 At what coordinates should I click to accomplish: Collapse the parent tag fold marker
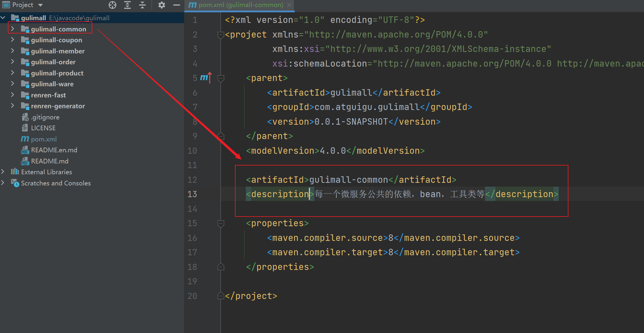(221, 78)
